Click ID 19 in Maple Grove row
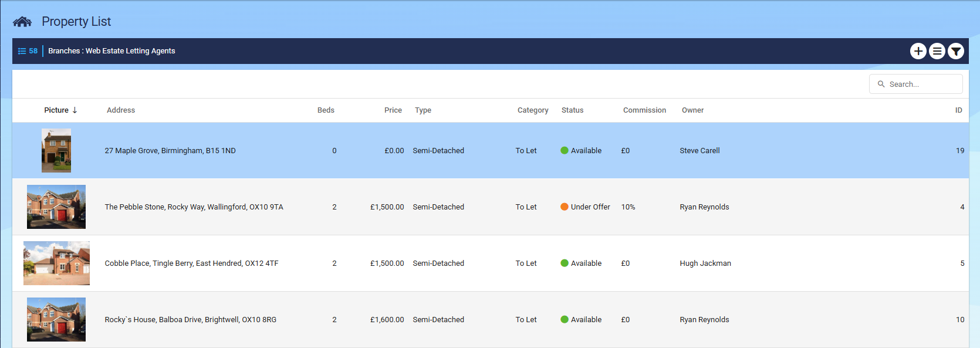 (960, 151)
